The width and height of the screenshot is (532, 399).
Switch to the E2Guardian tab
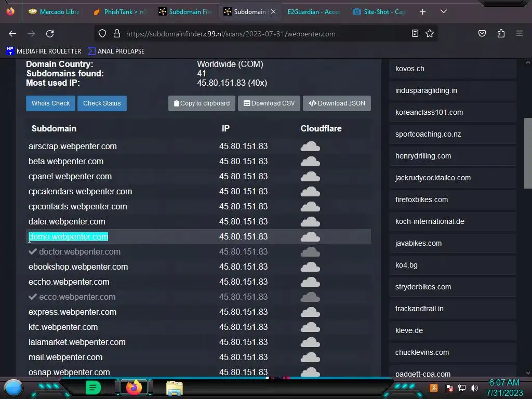pyautogui.click(x=313, y=12)
